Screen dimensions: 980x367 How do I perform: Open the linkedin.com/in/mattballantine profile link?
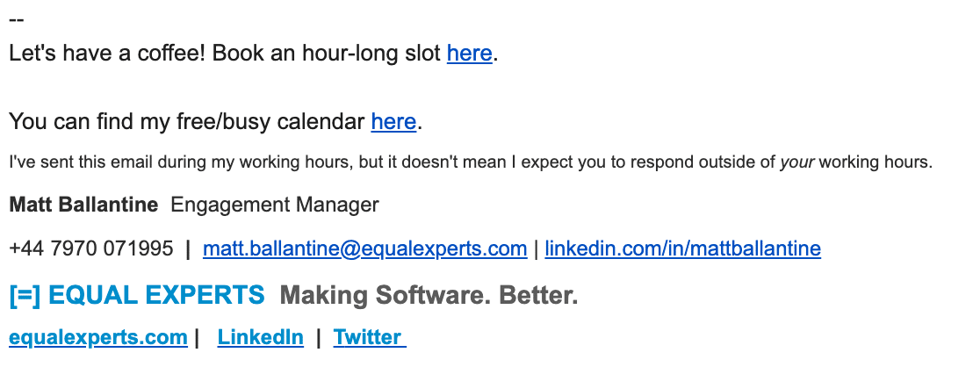(682, 248)
